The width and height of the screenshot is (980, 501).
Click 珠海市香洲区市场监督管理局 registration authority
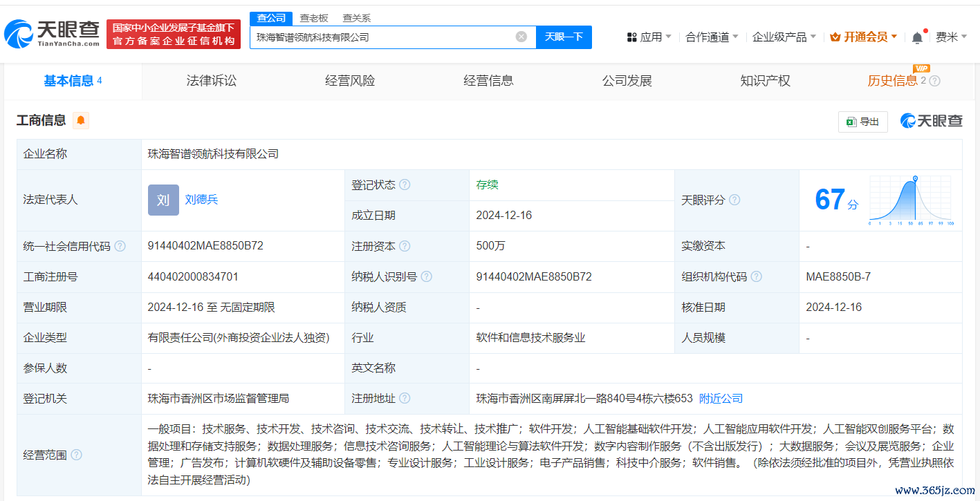pos(218,399)
